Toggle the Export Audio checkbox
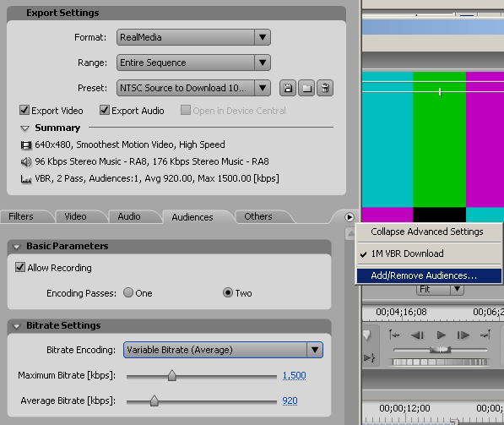 pyautogui.click(x=105, y=110)
